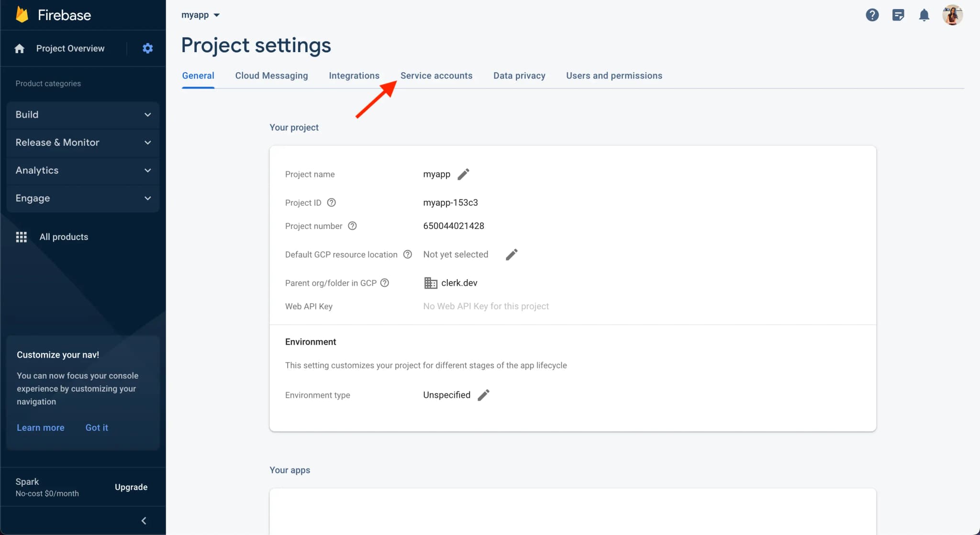Show Default GCP resource location help icon
This screenshot has width=980, height=535.
coord(408,254)
